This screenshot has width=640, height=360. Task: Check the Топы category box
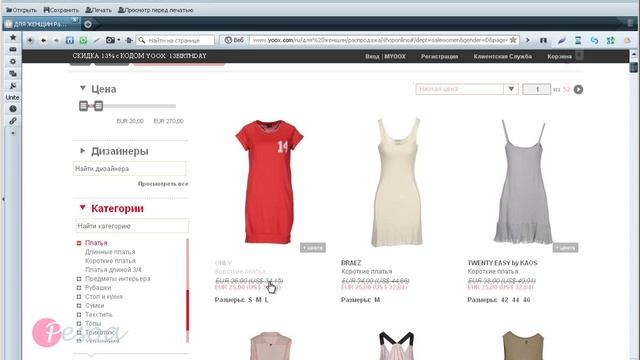[x=79, y=324]
